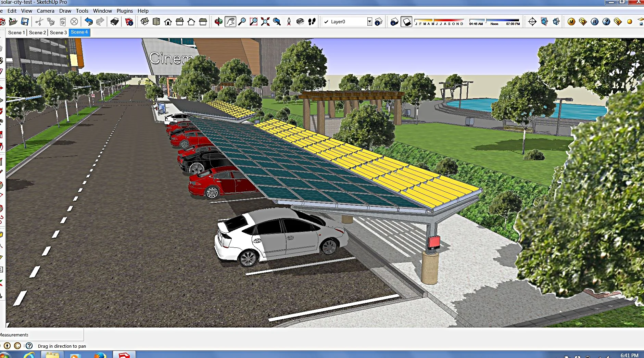Click the blue question mark plugin icon
The image size is (644, 358).
[606, 22]
